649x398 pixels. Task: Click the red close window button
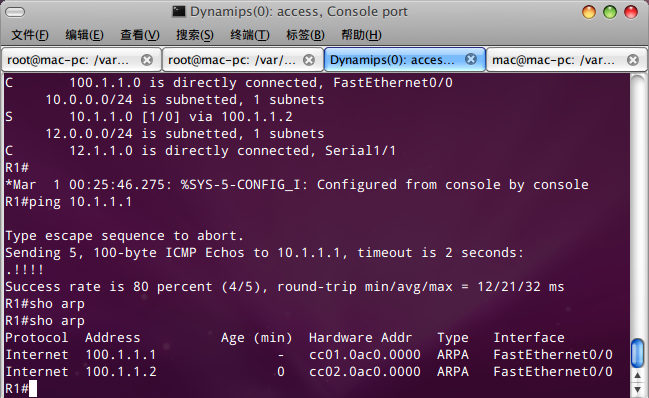[631, 12]
